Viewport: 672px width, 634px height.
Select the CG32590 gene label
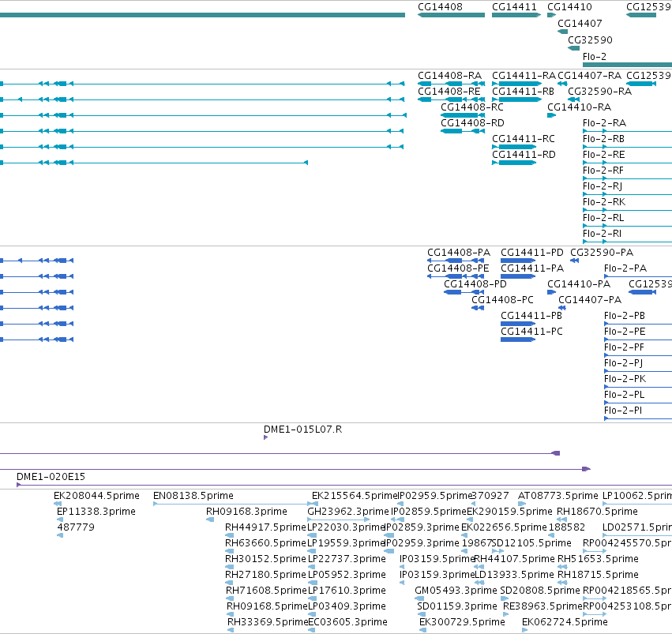click(x=590, y=39)
